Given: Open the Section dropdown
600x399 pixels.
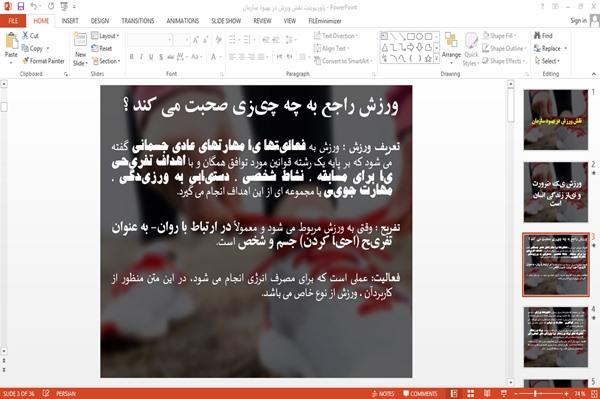Looking at the screenshot, I should click(106, 61).
